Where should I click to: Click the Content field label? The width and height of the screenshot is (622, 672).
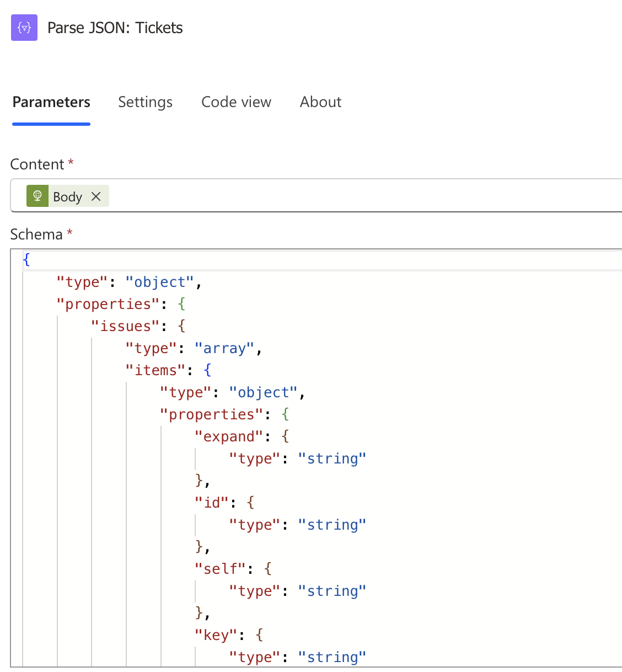(x=37, y=164)
